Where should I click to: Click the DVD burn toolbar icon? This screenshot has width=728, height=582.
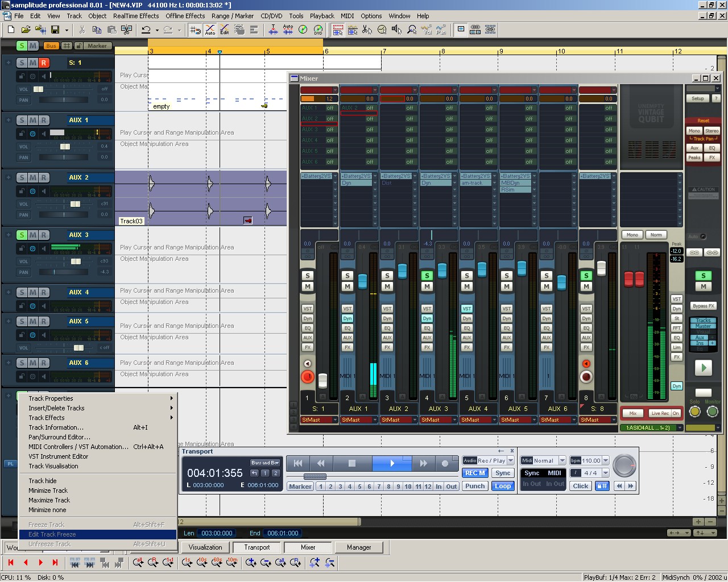tap(318, 30)
